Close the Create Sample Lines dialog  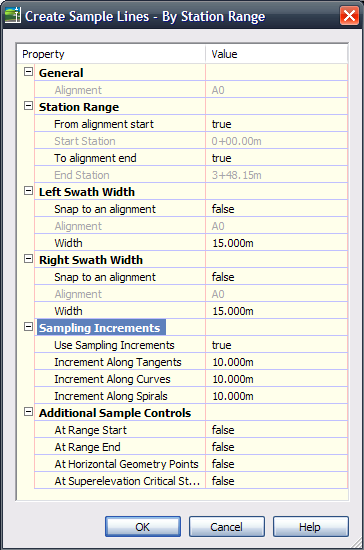pos(349,16)
